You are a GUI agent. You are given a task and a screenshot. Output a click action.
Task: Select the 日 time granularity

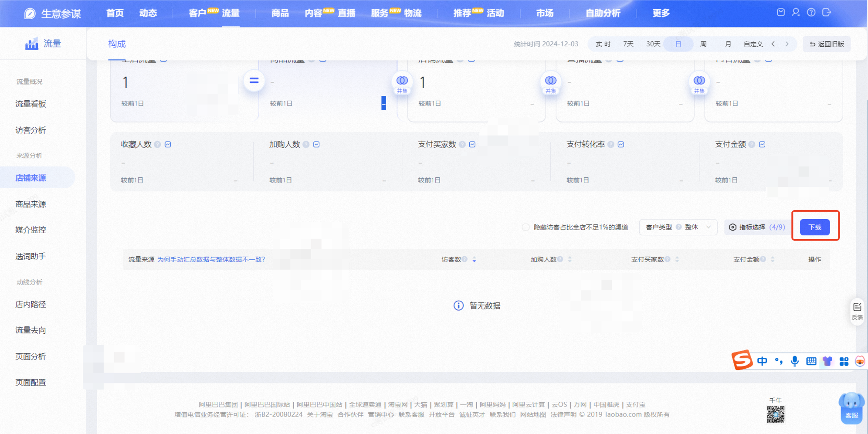coord(678,44)
